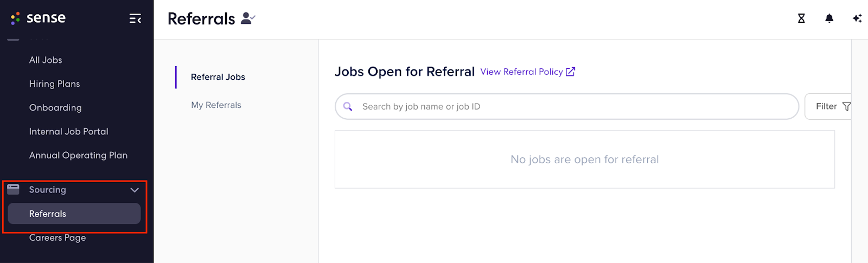This screenshot has width=868, height=263.
Task: Click the sparkle AI icon
Action: tap(857, 18)
